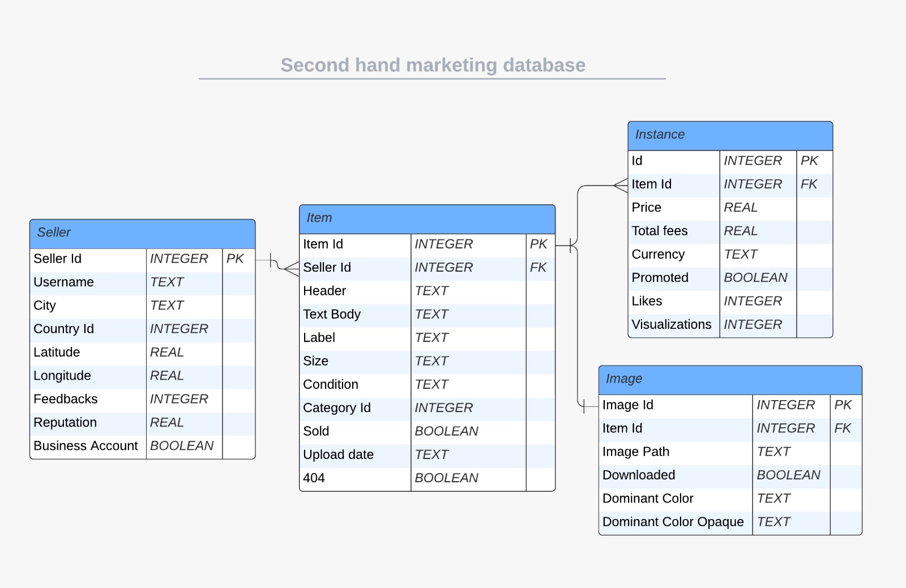Click the 'Second hand marketing database' title
The image size is (906, 588).
click(x=433, y=65)
